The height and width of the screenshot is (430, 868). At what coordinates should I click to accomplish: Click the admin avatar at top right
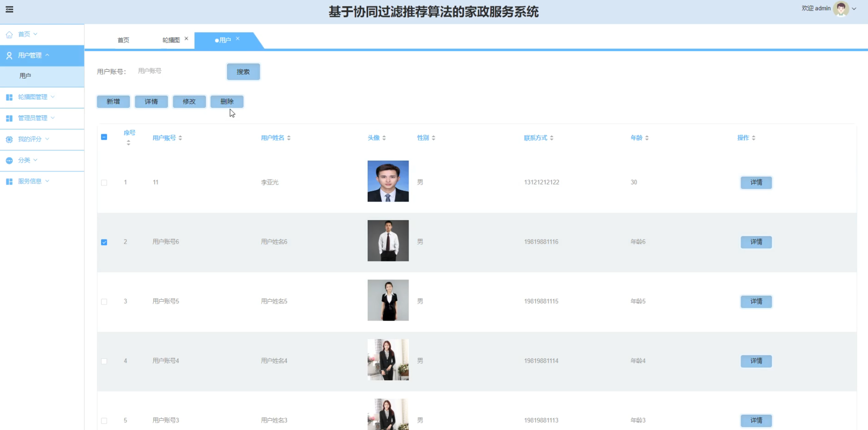pos(841,9)
